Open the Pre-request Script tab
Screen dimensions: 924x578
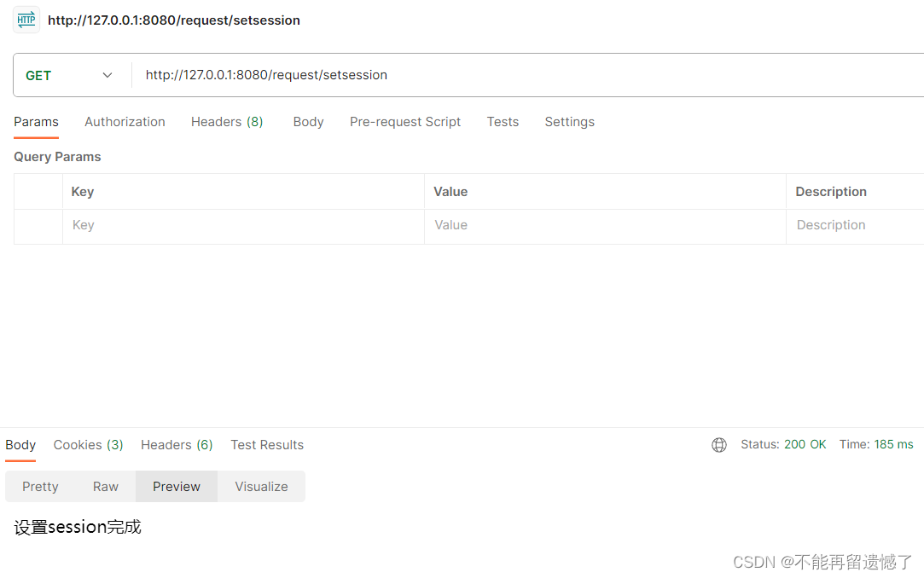(x=405, y=122)
